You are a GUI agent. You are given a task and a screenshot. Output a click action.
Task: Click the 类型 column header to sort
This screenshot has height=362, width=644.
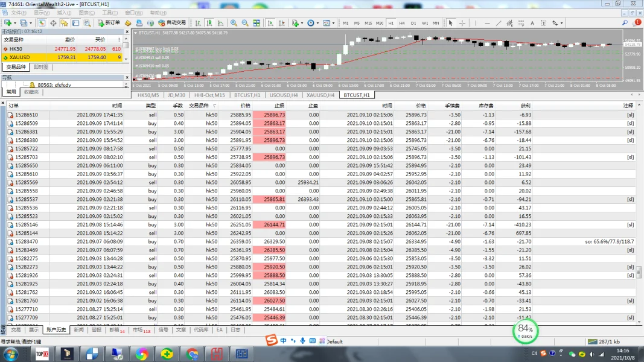click(151, 106)
